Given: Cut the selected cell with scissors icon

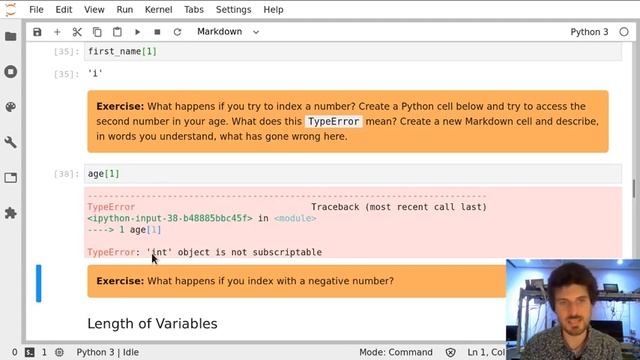Looking at the screenshot, I should pos(77,32).
